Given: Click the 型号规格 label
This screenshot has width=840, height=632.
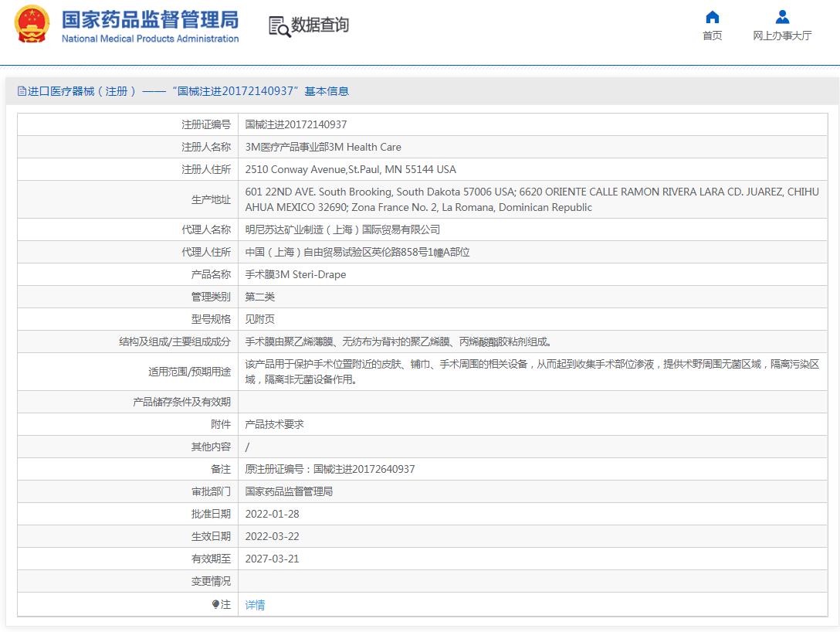Looking at the screenshot, I should (211, 320).
